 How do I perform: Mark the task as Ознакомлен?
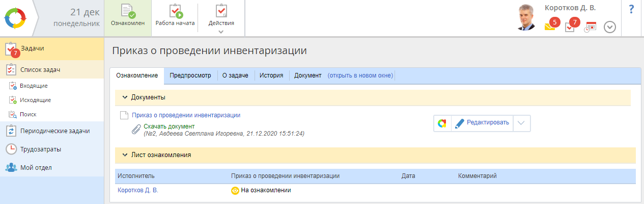click(x=128, y=18)
